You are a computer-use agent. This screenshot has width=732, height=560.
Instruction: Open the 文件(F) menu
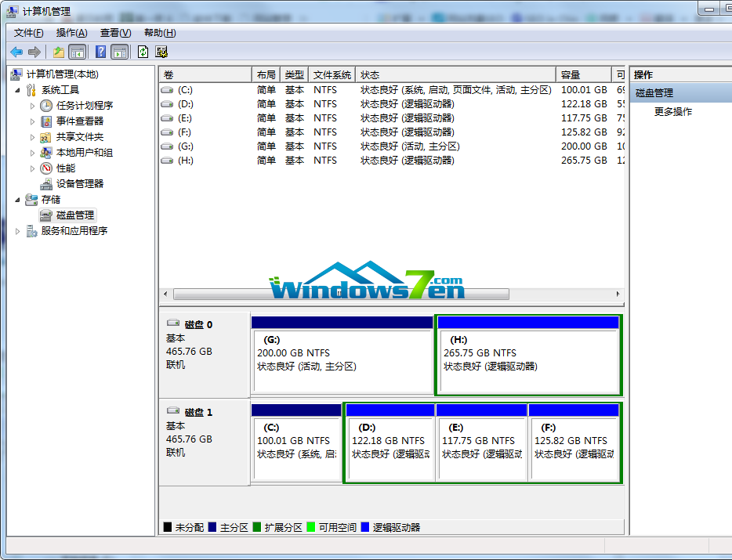pyautogui.click(x=29, y=33)
